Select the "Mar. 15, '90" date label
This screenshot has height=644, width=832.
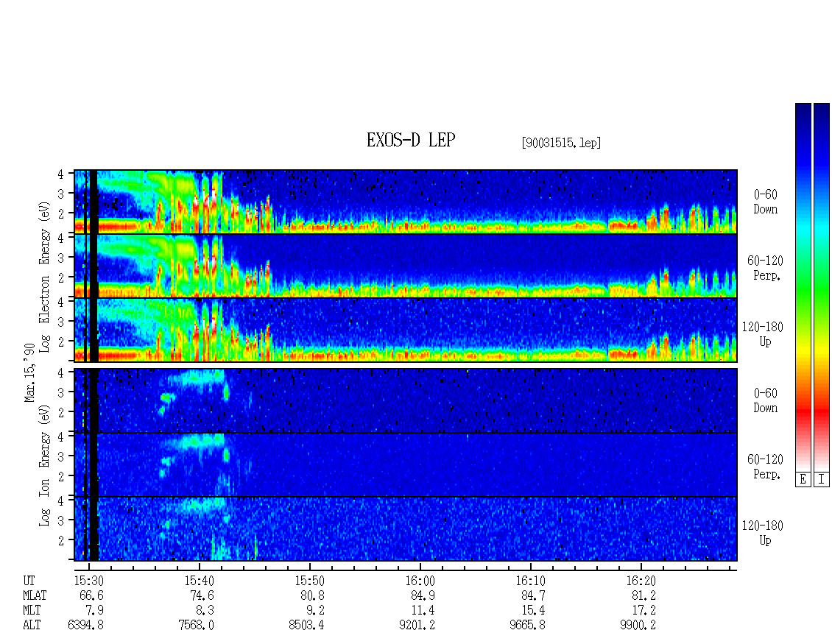pyautogui.click(x=29, y=372)
